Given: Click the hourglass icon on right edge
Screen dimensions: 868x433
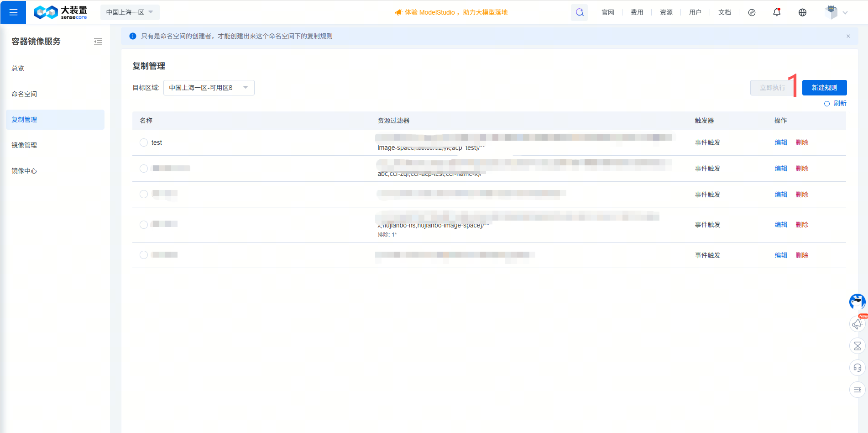Looking at the screenshot, I should (x=857, y=346).
